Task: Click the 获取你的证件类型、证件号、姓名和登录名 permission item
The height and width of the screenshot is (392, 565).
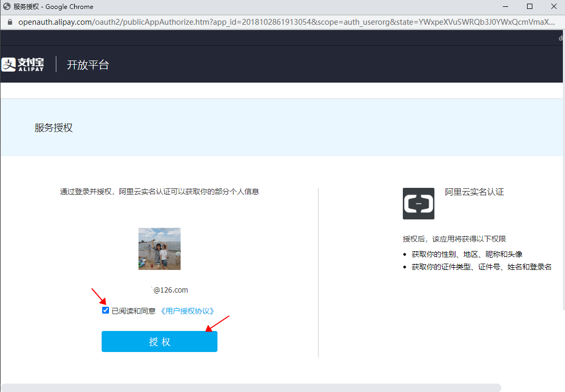Action: click(x=481, y=267)
